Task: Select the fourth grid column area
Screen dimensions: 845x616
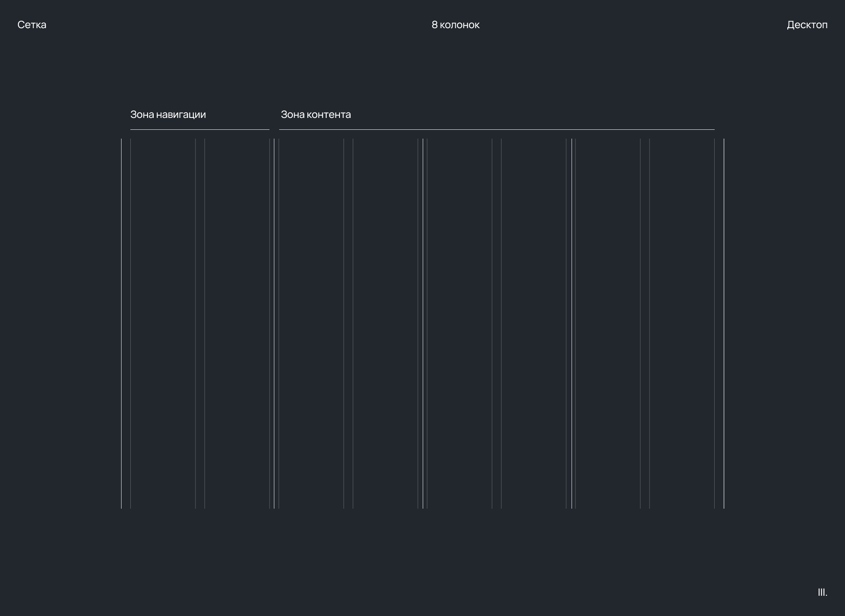Action: pyautogui.click(x=385, y=323)
